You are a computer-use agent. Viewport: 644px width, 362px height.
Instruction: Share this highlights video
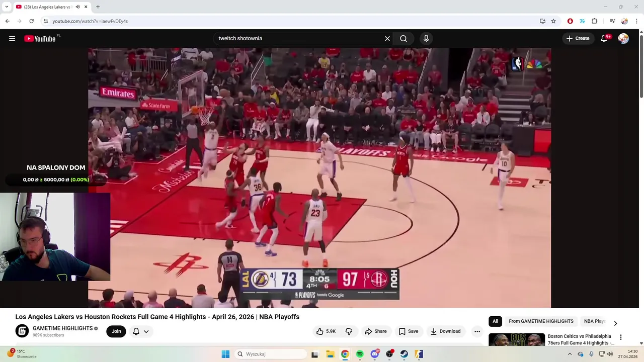[x=376, y=331]
